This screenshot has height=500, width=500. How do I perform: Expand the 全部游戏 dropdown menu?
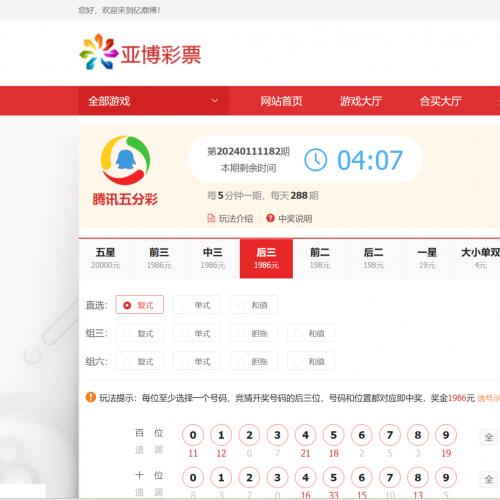click(x=153, y=101)
